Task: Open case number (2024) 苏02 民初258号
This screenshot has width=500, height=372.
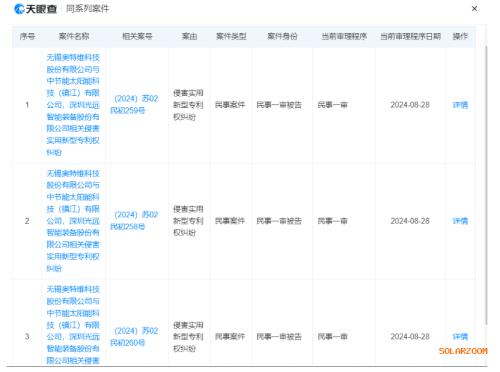Action: point(134,220)
